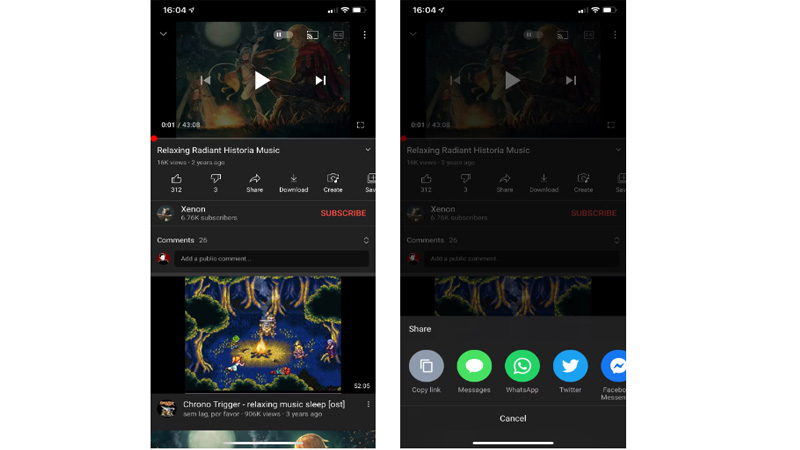
Task: Turn on closed captions in left player
Action: click(338, 35)
